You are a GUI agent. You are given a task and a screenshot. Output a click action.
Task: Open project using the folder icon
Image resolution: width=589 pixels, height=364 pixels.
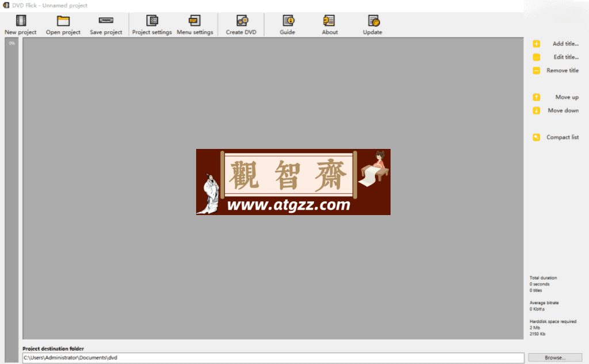coord(63,21)
